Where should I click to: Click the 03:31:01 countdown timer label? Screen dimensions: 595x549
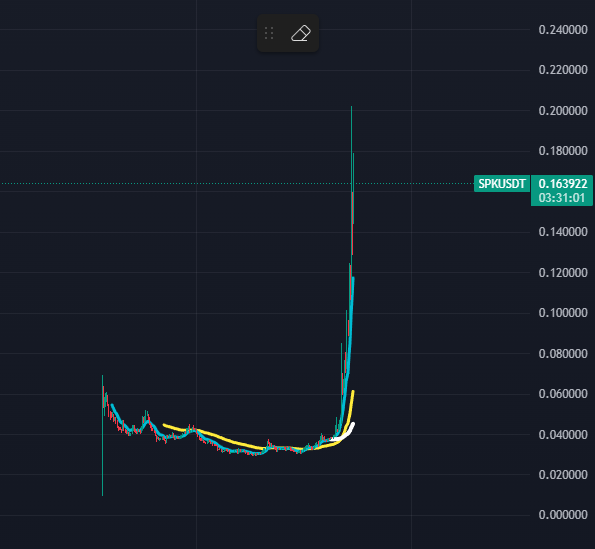pos(562,198)
